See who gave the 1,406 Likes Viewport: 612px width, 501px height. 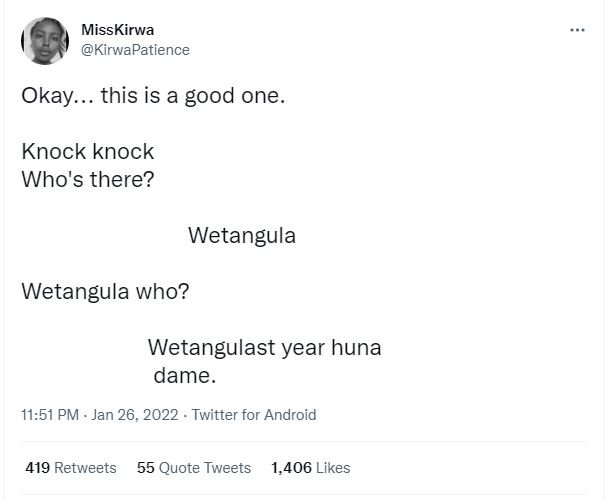click(310, 467)
